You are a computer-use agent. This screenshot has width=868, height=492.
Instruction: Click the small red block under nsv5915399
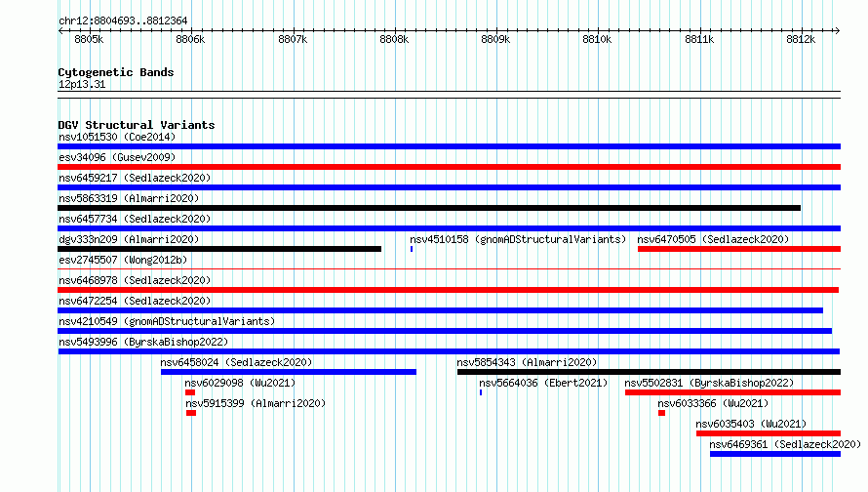pyautogui.click(x=191, y=413)
